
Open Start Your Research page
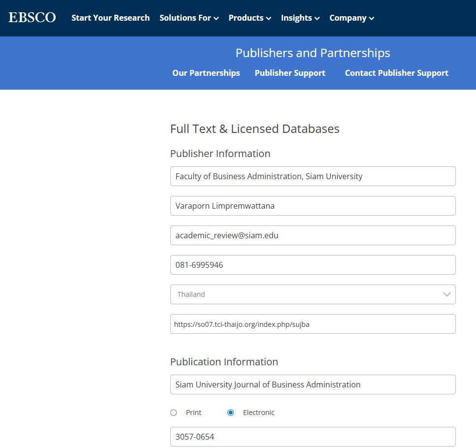[110, 18]
